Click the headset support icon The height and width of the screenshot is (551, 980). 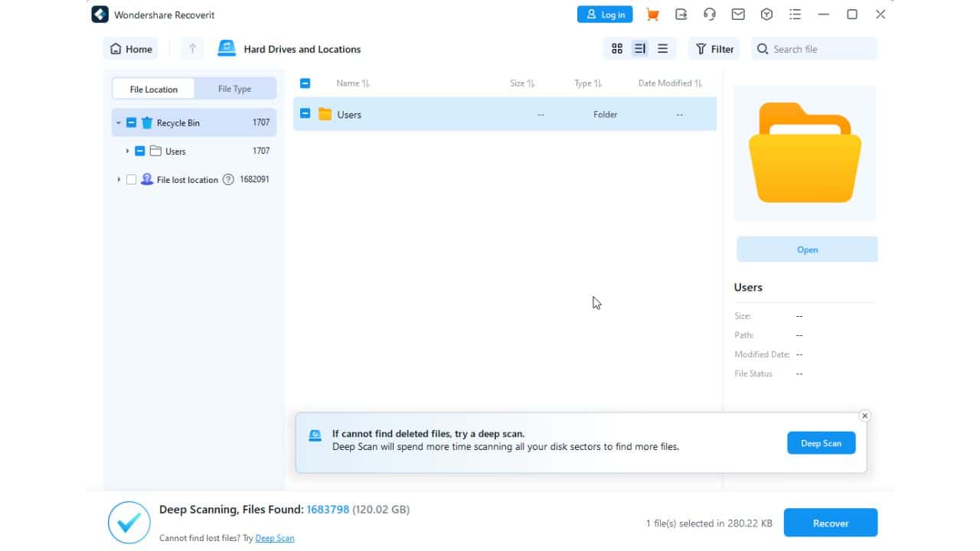click(709, 14)
